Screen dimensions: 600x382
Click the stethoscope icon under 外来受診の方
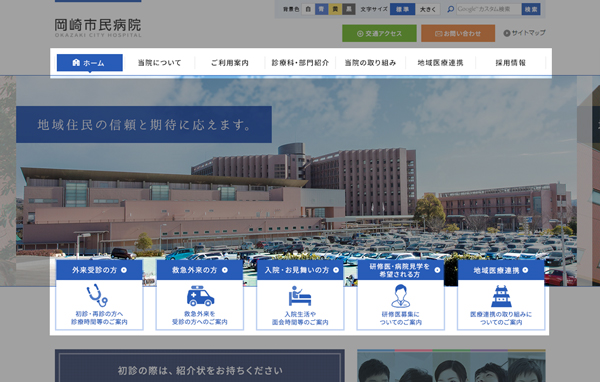pos(97,295)
